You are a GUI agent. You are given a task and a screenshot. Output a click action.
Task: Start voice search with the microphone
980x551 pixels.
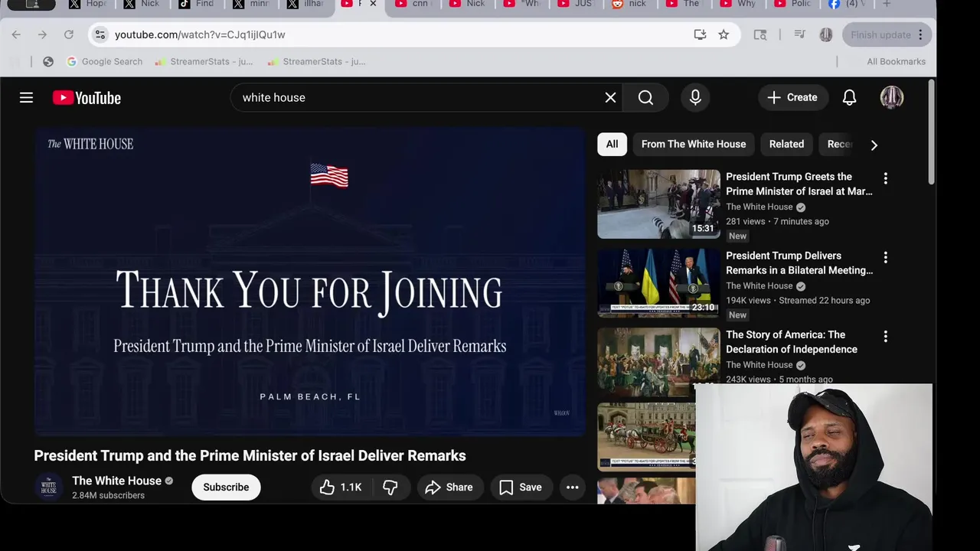pos(695,97)
